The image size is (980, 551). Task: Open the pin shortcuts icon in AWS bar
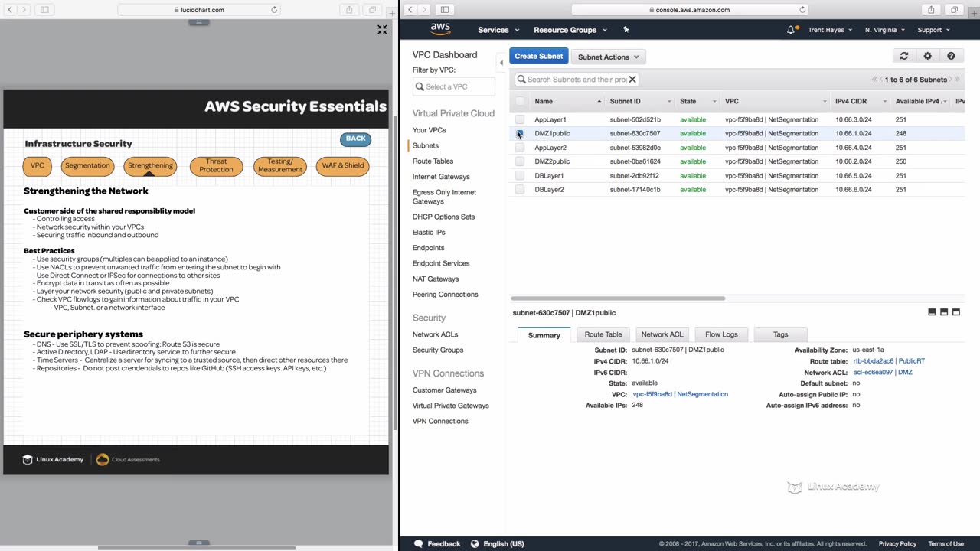coord(626,30)
